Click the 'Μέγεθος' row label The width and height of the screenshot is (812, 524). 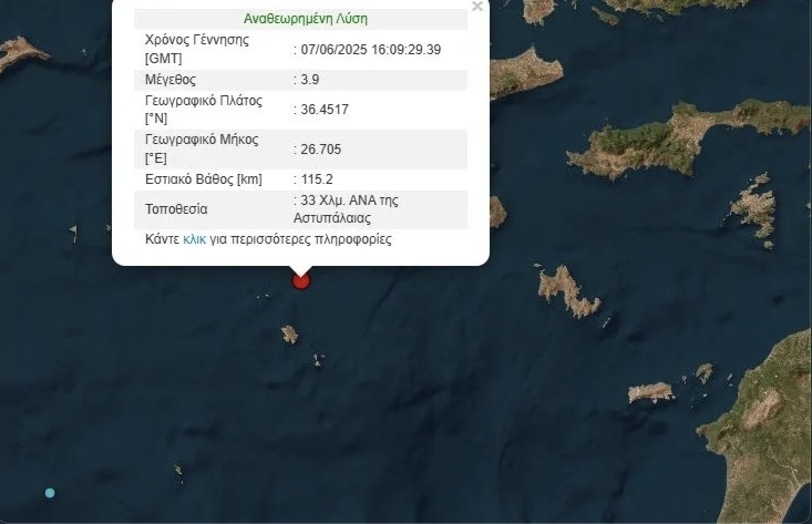point(170,80)
